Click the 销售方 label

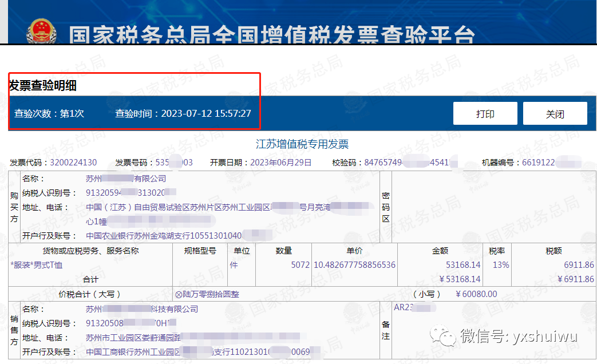pyautogui.click(x=14, y=330)
